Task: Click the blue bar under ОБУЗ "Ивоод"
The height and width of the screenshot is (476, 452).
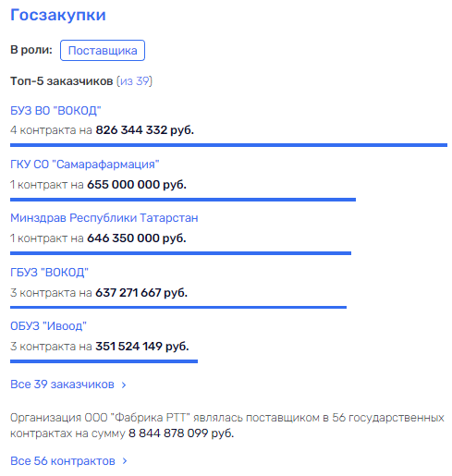Action: tap(104, 361)
